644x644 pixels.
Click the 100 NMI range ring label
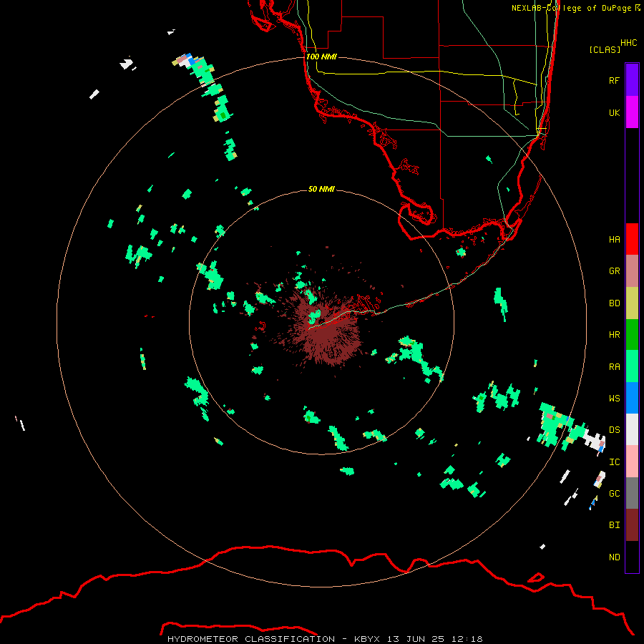tap(321, 57)
